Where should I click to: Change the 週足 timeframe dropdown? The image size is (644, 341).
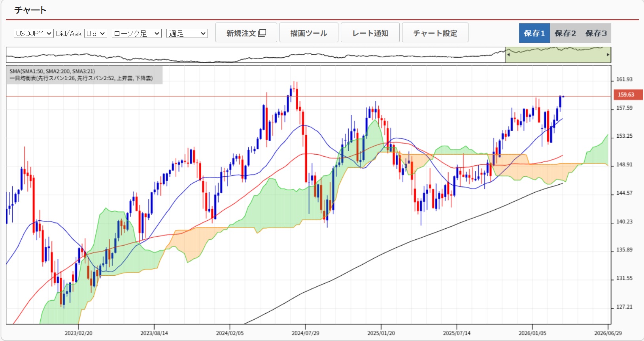tap(187, 34)
